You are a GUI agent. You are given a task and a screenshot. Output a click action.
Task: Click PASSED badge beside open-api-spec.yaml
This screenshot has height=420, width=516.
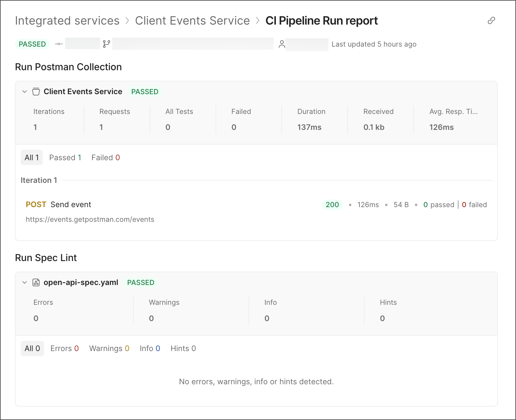click(x=141, y=282)
